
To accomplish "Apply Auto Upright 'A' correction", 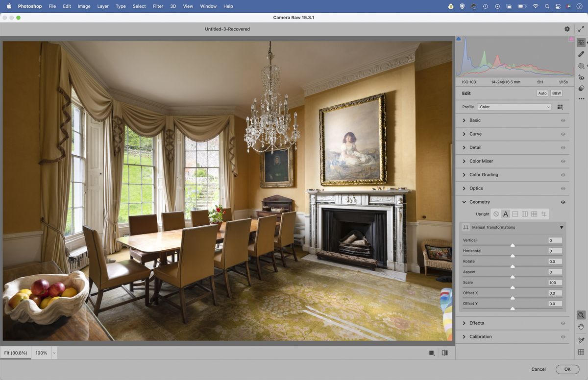I will 505,214.
